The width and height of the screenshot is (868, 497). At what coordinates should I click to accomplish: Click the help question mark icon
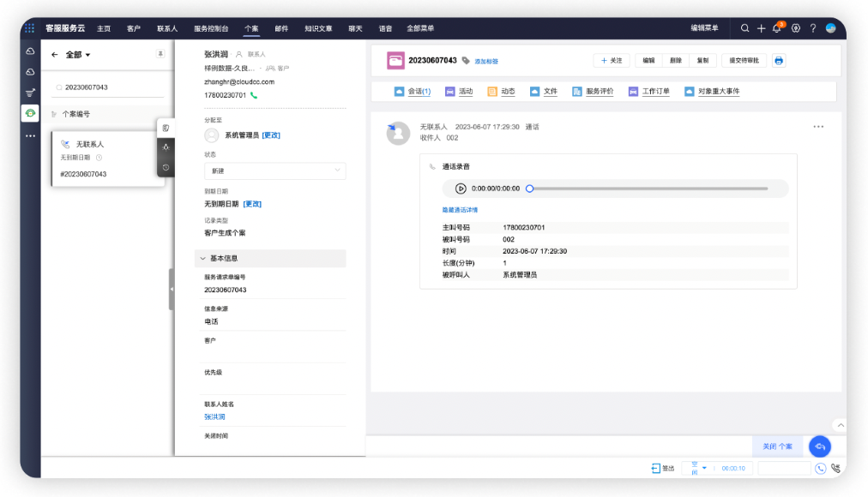click(x=813, y=28)
